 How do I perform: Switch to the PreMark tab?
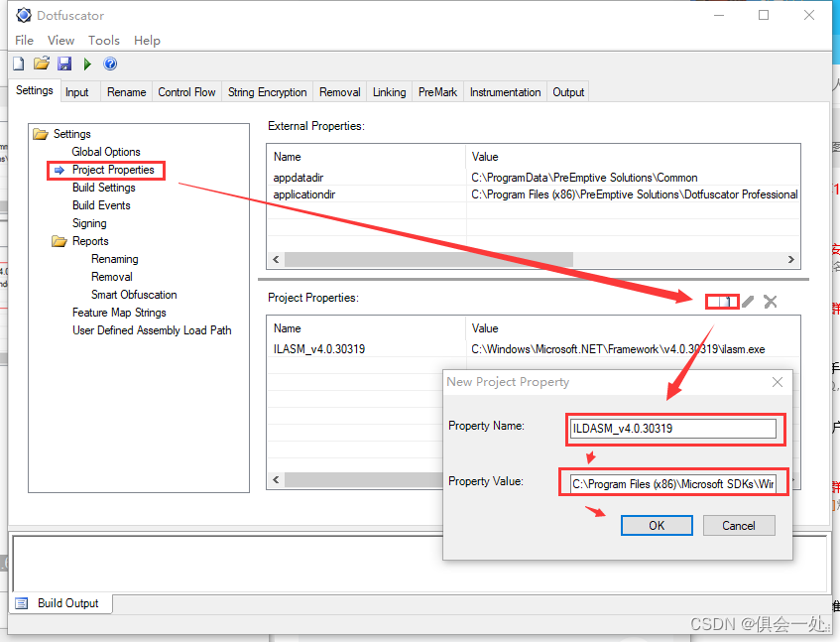pos(437,92)
